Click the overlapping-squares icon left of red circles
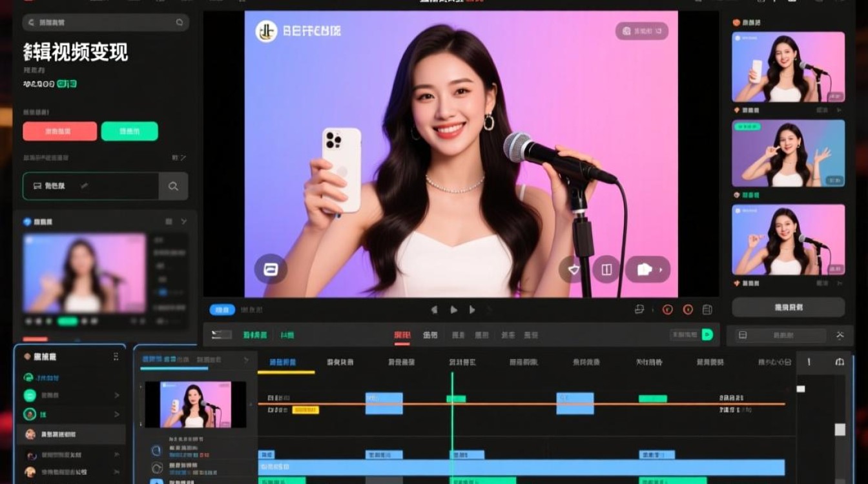 (639, 309)
